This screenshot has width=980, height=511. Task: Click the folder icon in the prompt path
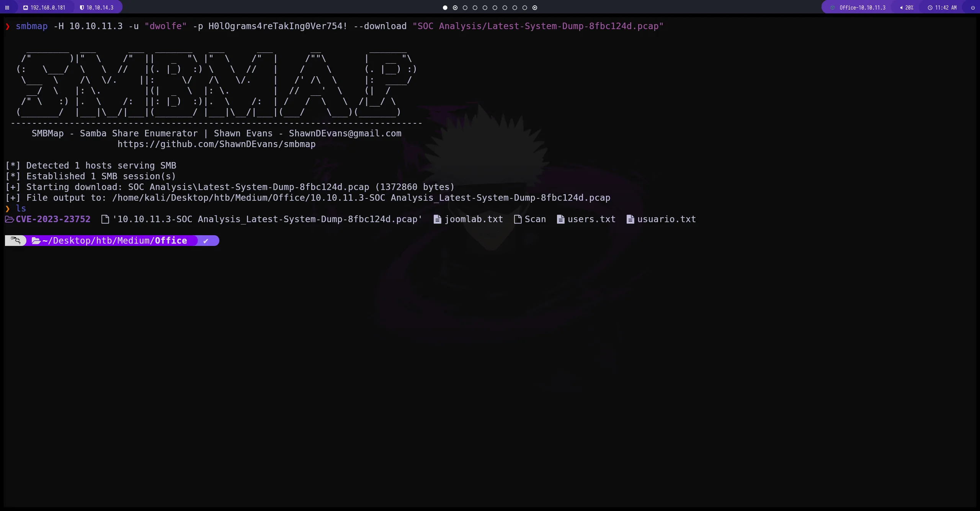pos(36,240)
